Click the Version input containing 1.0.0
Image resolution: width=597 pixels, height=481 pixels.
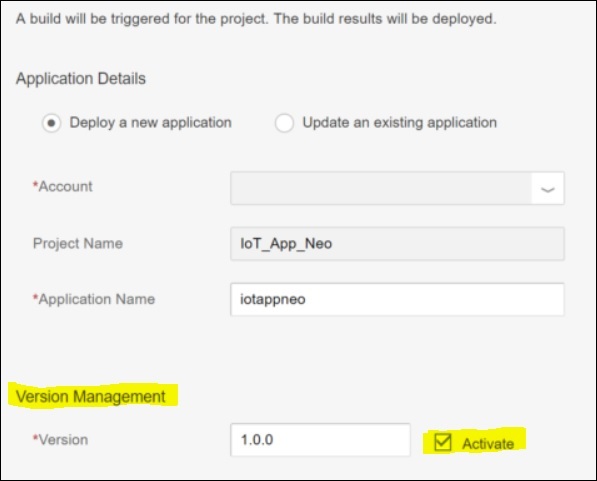tap(320, 439)
